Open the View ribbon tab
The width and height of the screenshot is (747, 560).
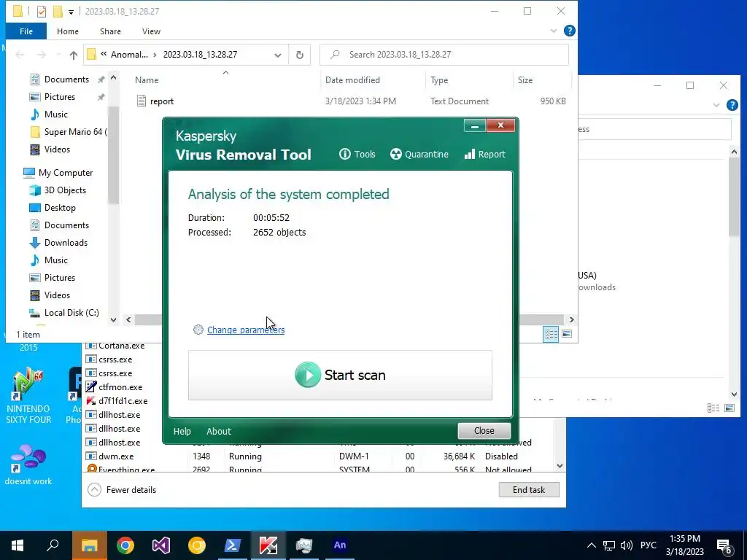151,31
